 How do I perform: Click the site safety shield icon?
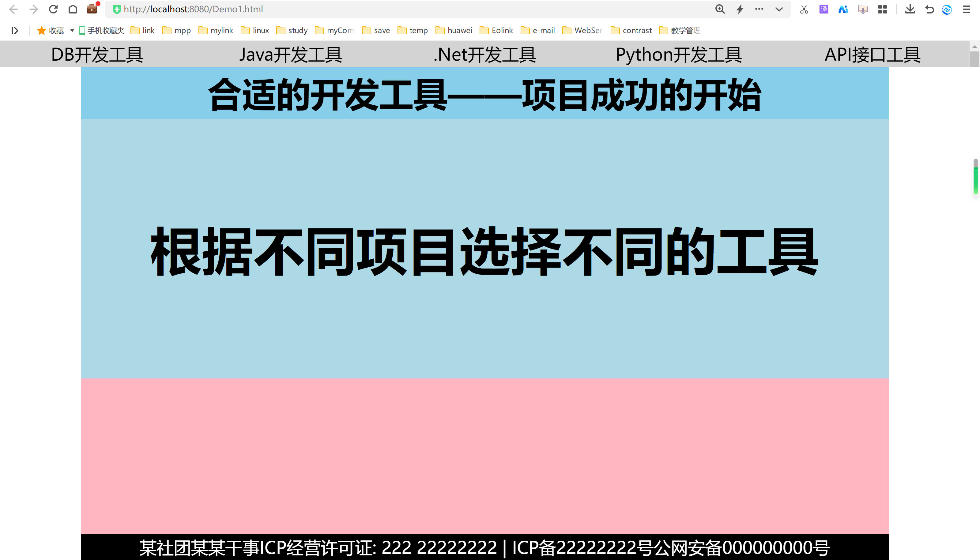116,9
